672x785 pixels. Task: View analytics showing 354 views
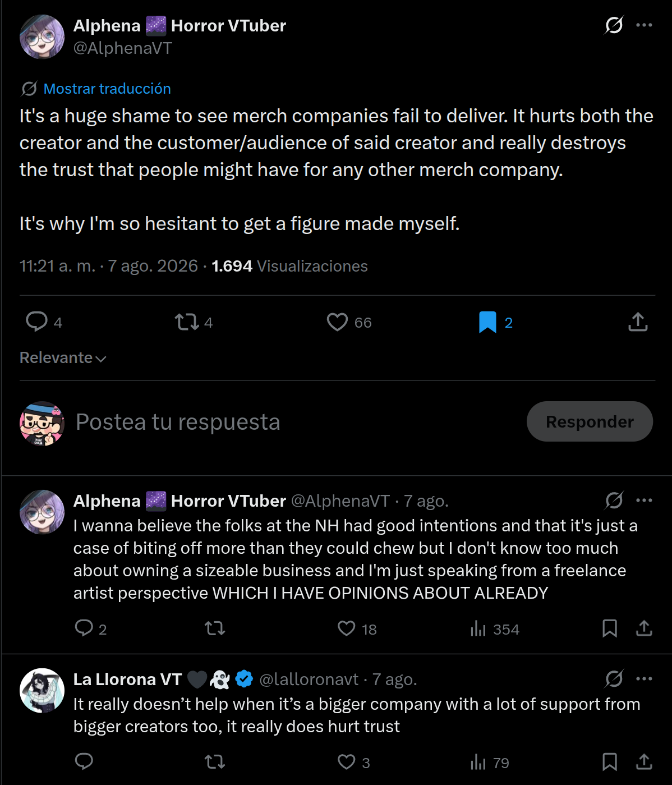[495, 629]
